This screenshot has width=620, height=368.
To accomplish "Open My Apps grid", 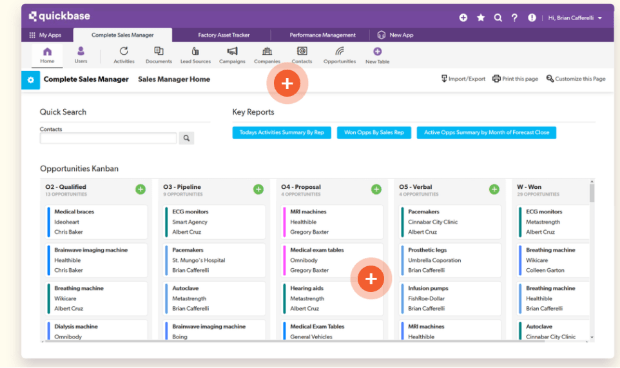I will [45, 35].
